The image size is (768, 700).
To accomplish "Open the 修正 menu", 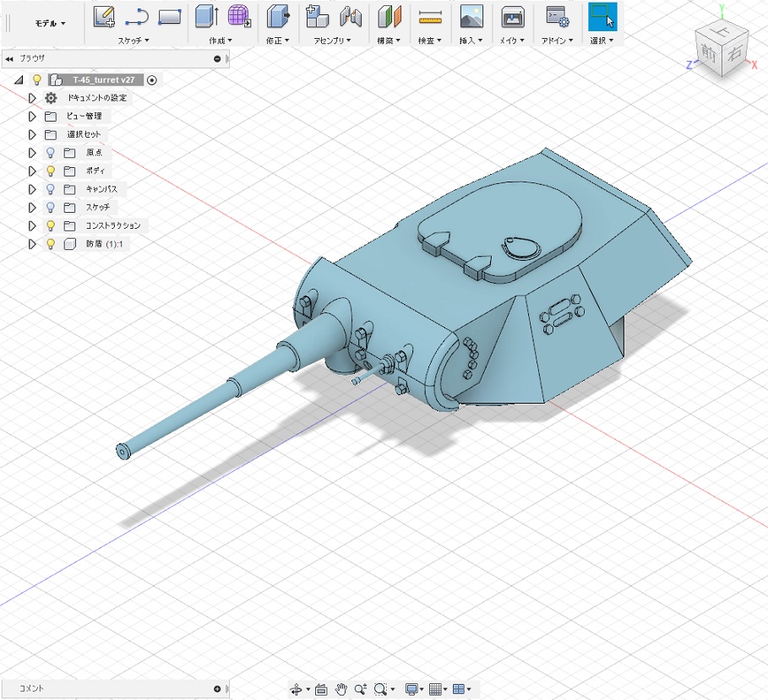I will tap(278, 41).
